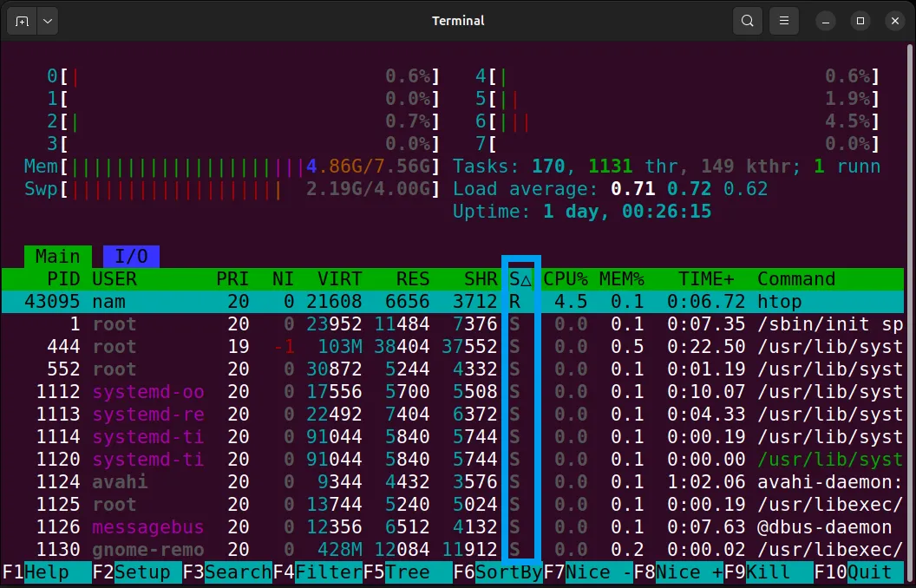This screenshot has width=916, height=588.
Task: Sort by the CPU% column header
Action: (x=566, y=279)
